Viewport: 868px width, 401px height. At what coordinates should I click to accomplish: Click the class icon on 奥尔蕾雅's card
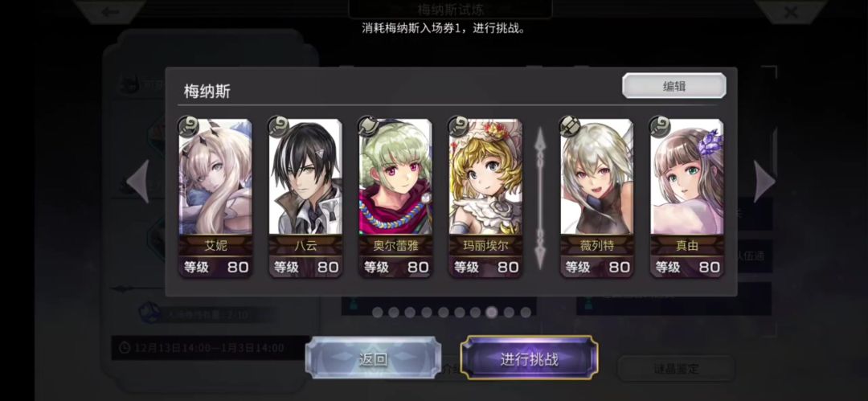tap(368, 127)
